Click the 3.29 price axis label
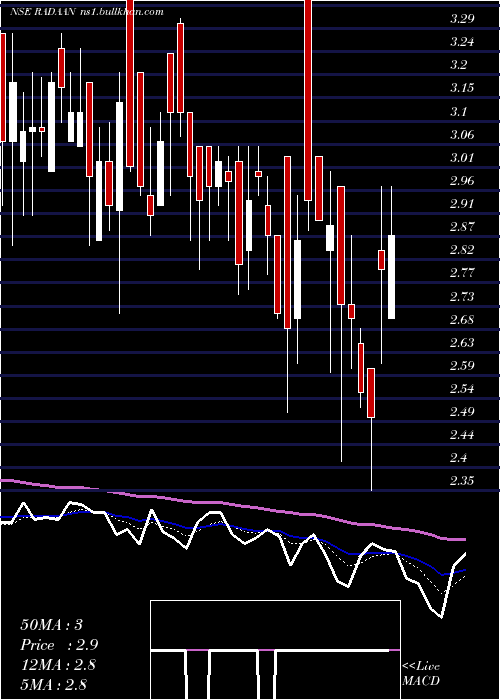This screenshot has height=700, width=500. point(462,19)
